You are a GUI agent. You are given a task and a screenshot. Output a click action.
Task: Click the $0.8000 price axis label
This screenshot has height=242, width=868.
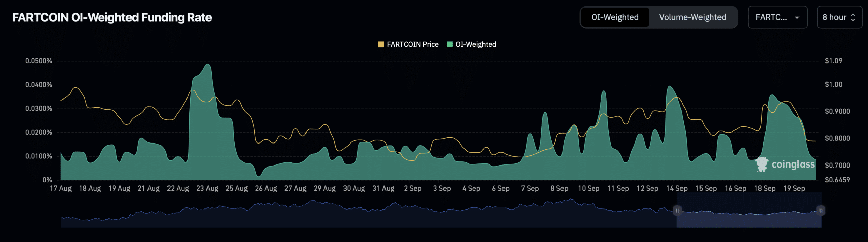[837, 138]
